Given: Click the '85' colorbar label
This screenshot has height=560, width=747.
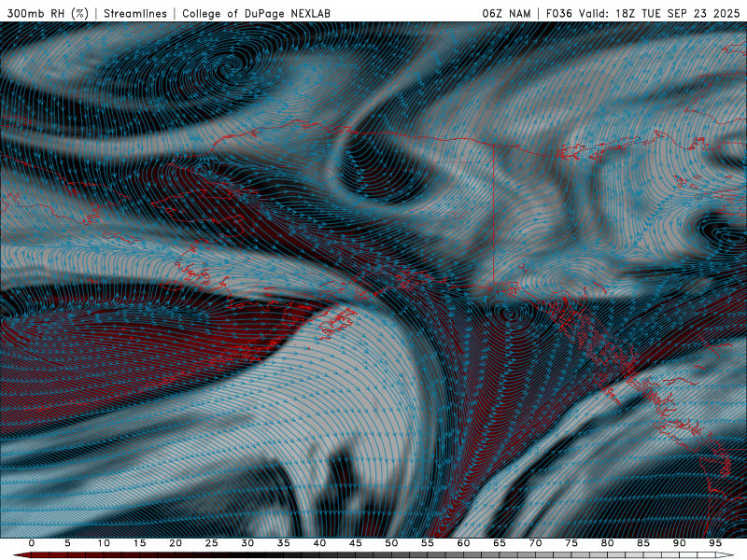Looking at the screenshot, I should click(x=643, y=543).
